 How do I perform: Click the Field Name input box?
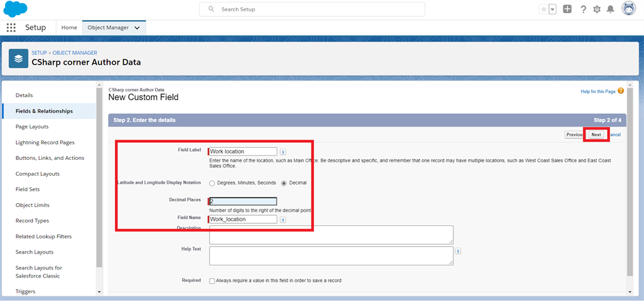point(243,220)
